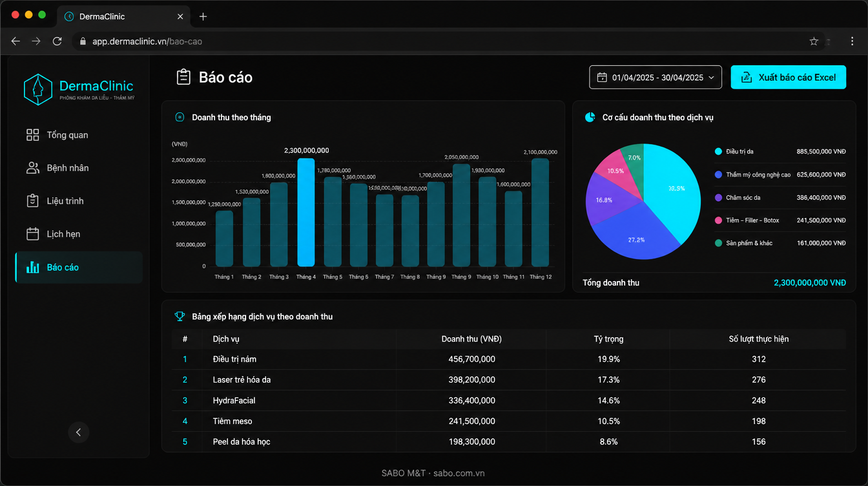Click the address bar URL field
The image size is (868, 486).
tap(446, 41)
